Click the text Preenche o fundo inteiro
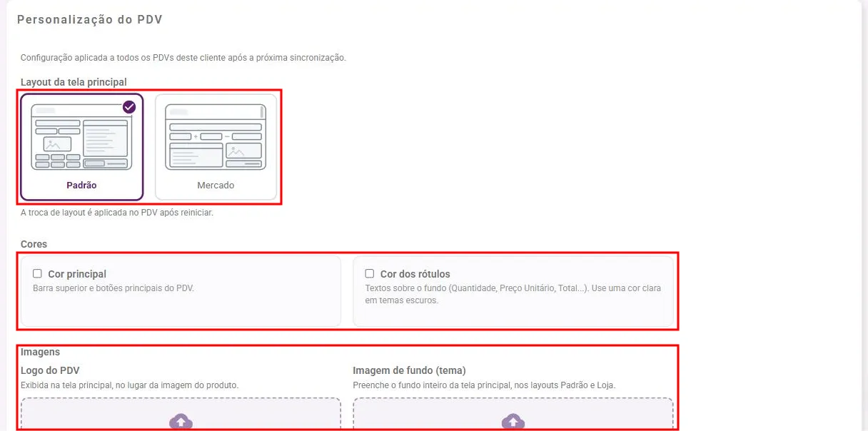 point(484,385)
